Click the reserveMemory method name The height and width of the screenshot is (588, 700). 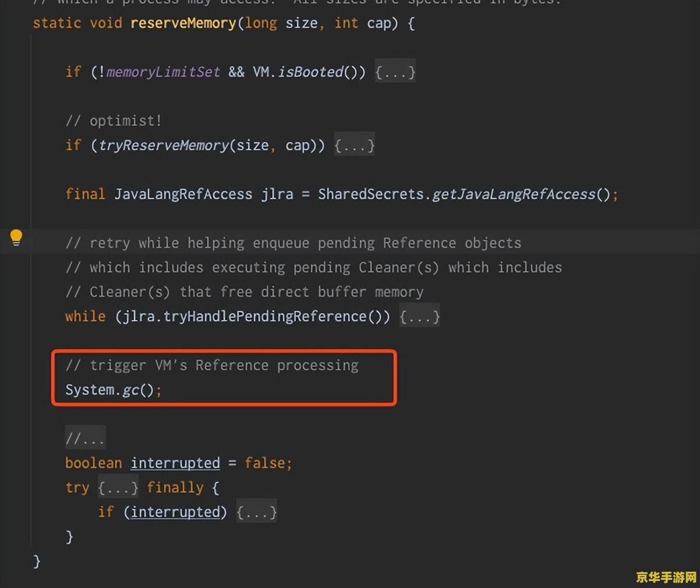click(x=183, y=23)
